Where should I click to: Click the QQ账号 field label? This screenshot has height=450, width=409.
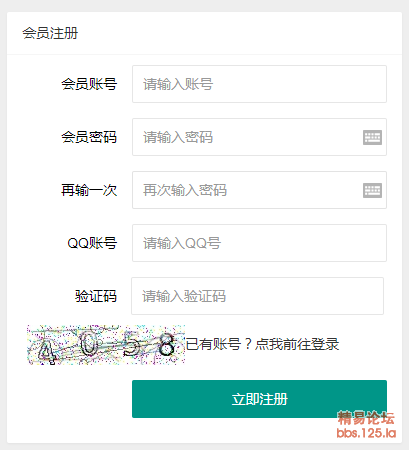point(92,243)
